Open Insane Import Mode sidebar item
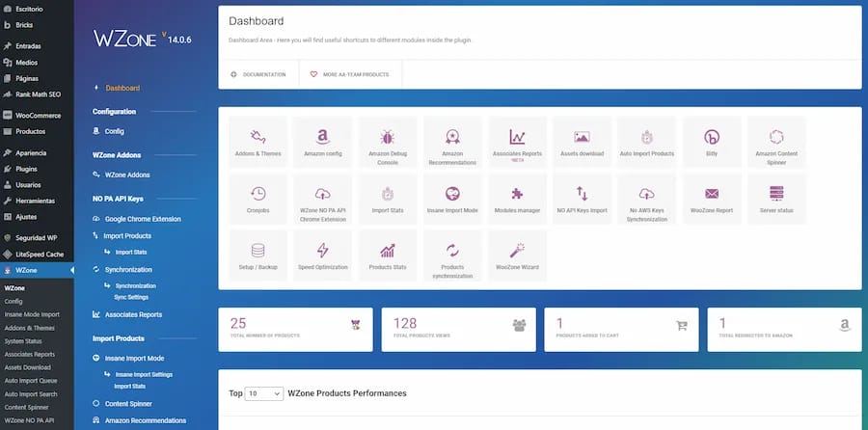Screen dimensions: 868x430 tap(134, 358)
